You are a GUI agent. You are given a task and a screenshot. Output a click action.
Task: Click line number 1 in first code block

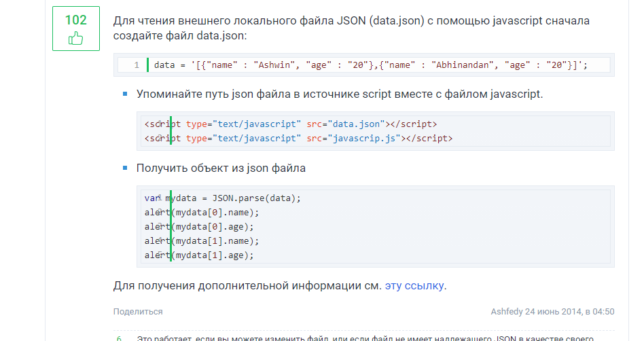point(137,65)
